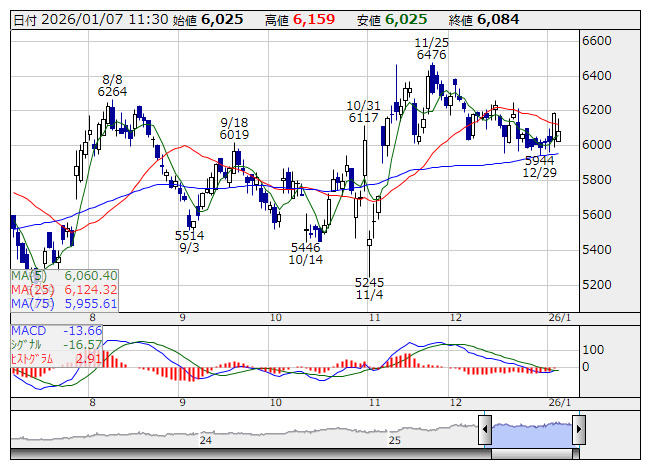Click the 10/14 low label 5446
The width and height of the screenshot is (653, 470).
(306, 247)
